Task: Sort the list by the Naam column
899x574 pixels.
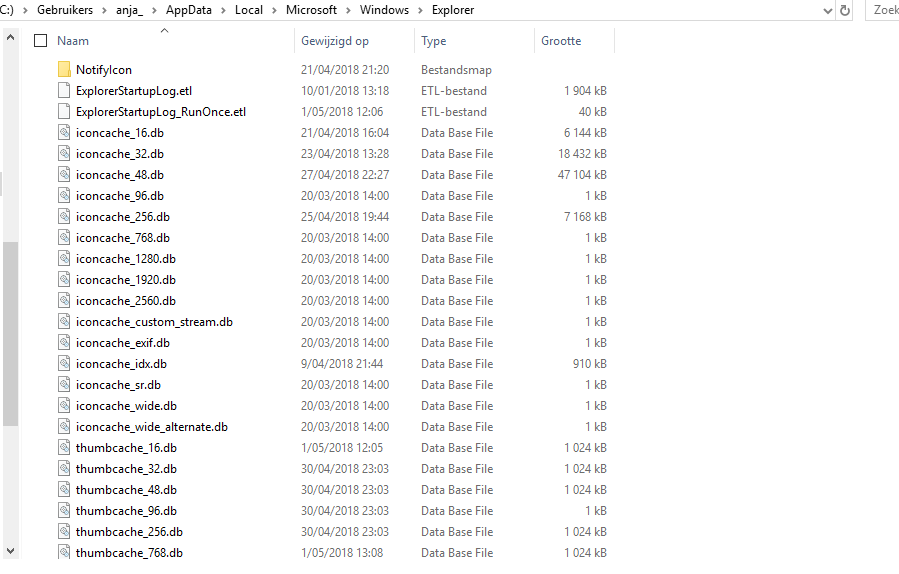Action: (x=73, y=41)
